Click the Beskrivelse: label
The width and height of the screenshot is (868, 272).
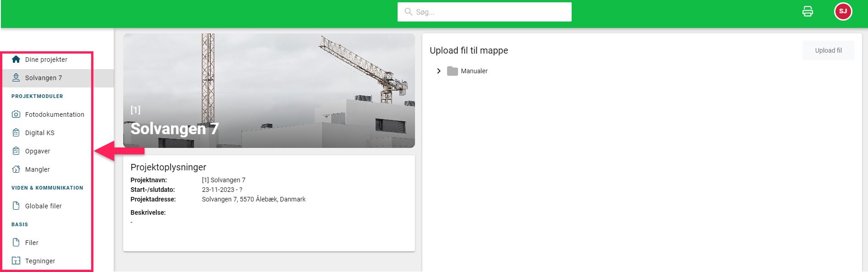148,212
